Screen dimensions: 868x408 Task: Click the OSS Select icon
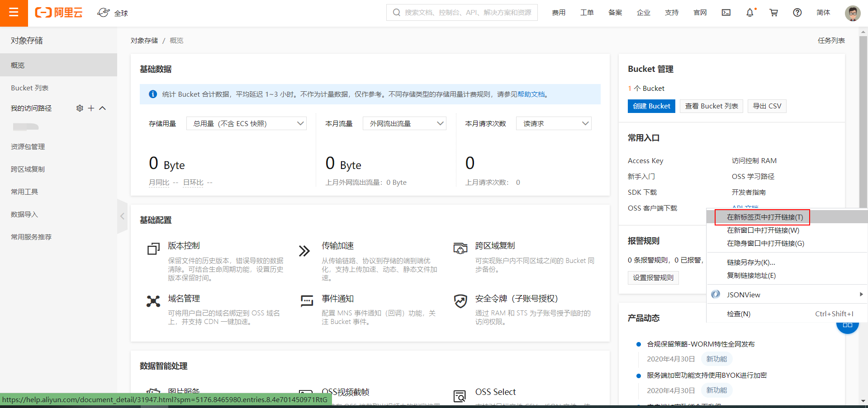point(460,396)
